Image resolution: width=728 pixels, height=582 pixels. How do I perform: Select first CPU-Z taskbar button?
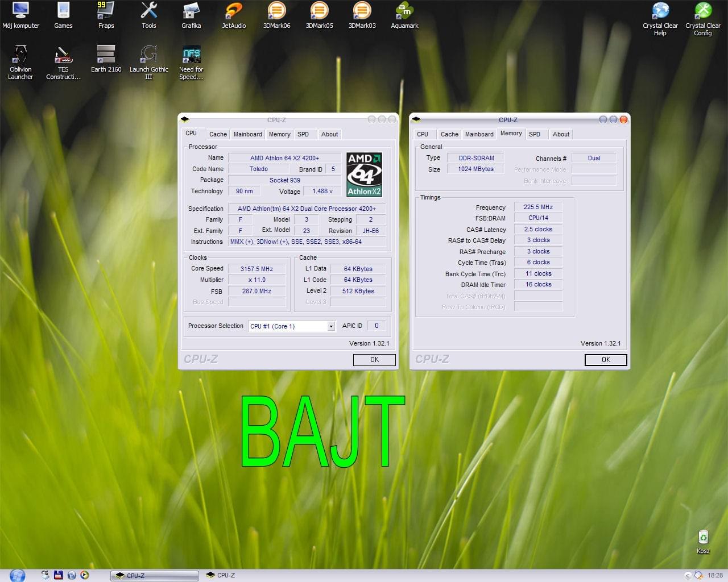[x=154, y=576]
